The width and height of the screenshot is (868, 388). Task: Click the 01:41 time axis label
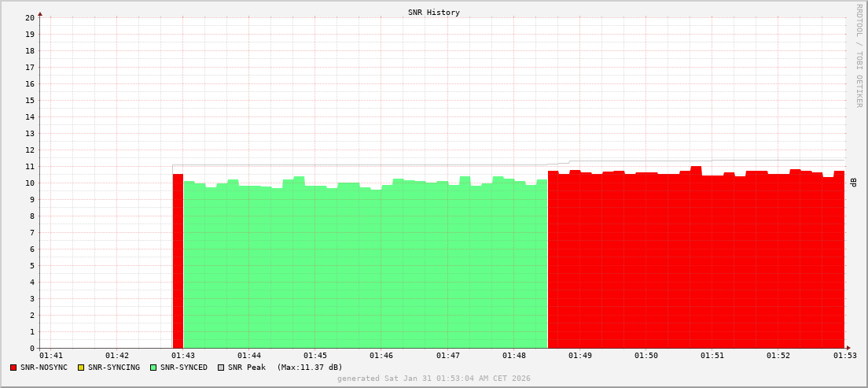50,356
